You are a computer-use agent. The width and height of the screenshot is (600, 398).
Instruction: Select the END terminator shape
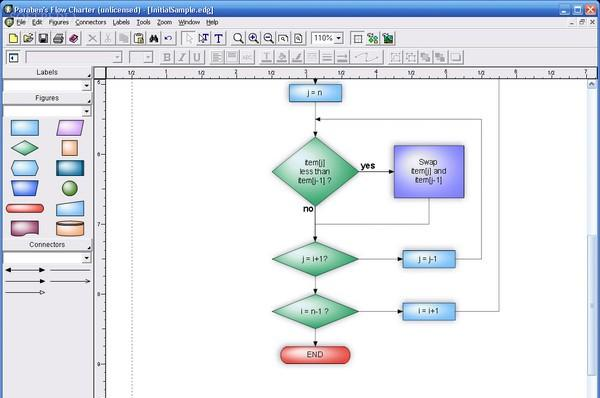[315, 355]
